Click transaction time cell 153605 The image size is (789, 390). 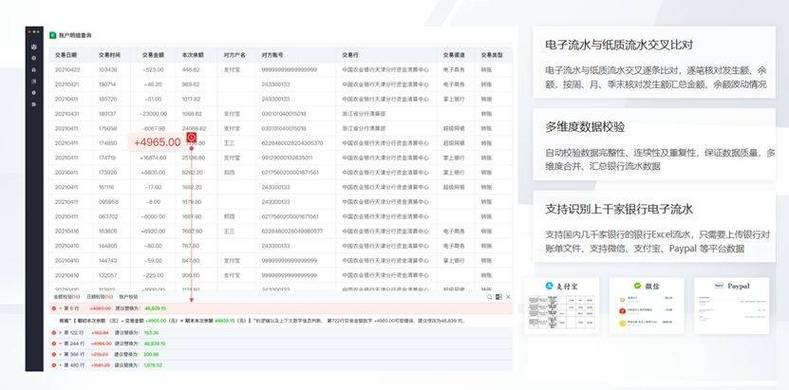click(108, 231)
